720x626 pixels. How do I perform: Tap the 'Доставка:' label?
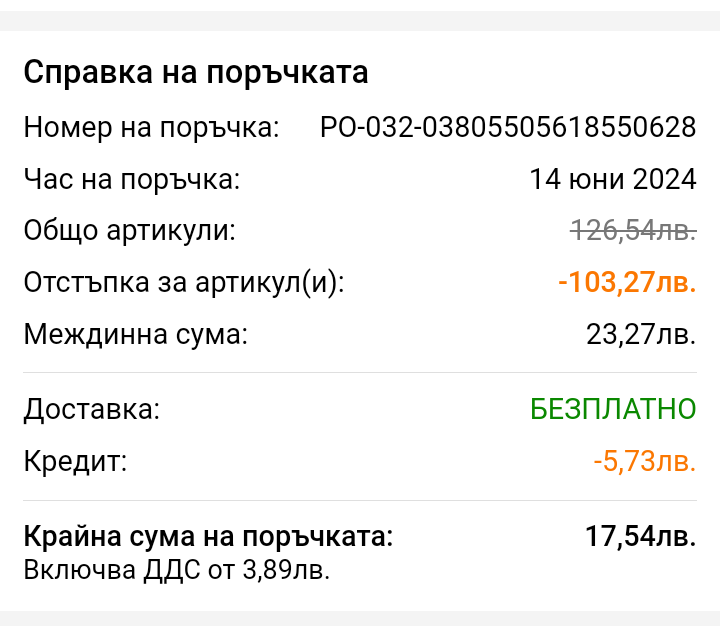point(92,409)
